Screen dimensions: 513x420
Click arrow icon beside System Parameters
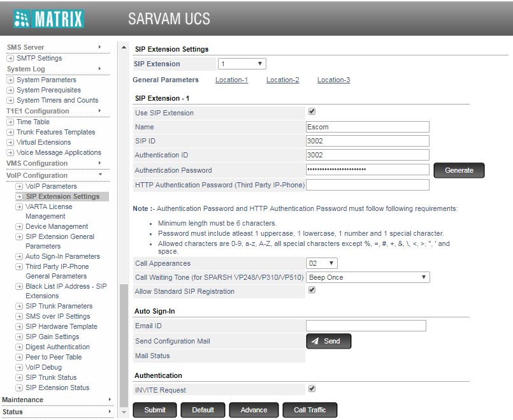pos(10,80)
